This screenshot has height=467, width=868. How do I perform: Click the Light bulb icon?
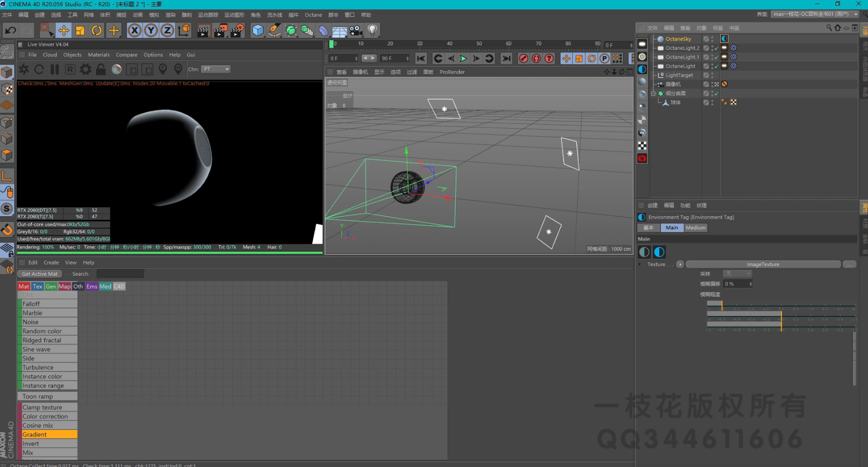373,31
